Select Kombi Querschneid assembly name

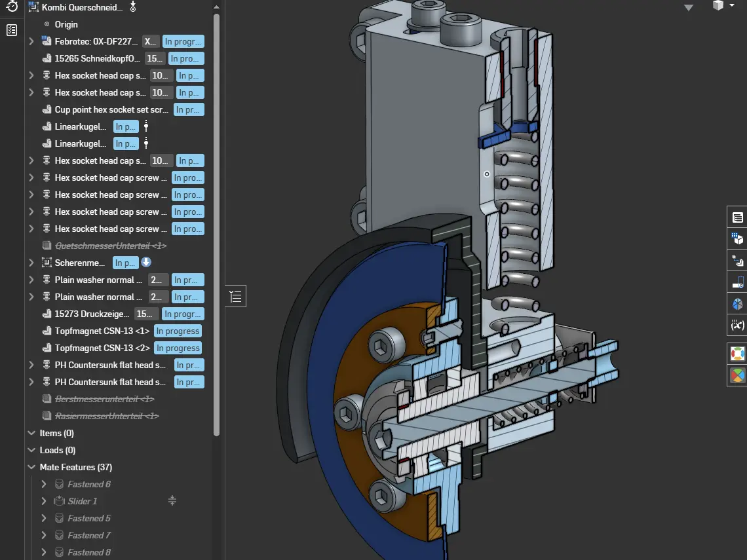pyautogui.click(x=82, y=7)
